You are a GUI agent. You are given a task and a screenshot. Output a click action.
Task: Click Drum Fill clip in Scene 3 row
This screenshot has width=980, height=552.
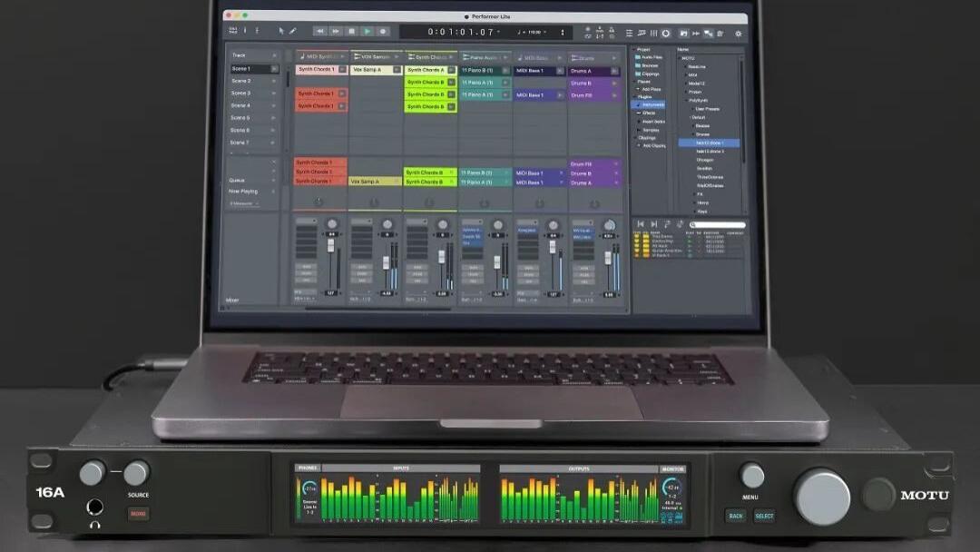[x=594, y=95]
